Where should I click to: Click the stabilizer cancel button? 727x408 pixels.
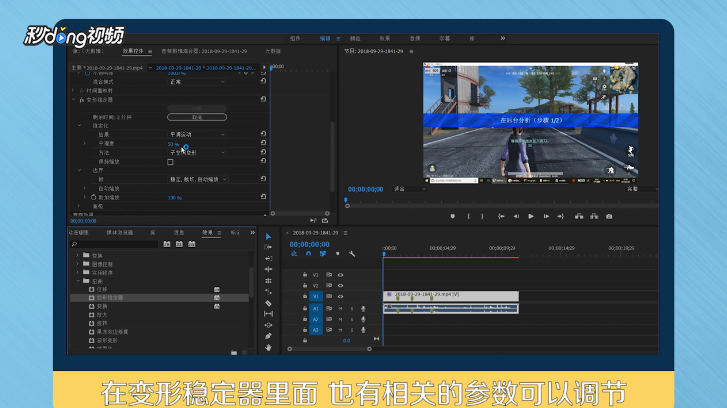point(197,117)
